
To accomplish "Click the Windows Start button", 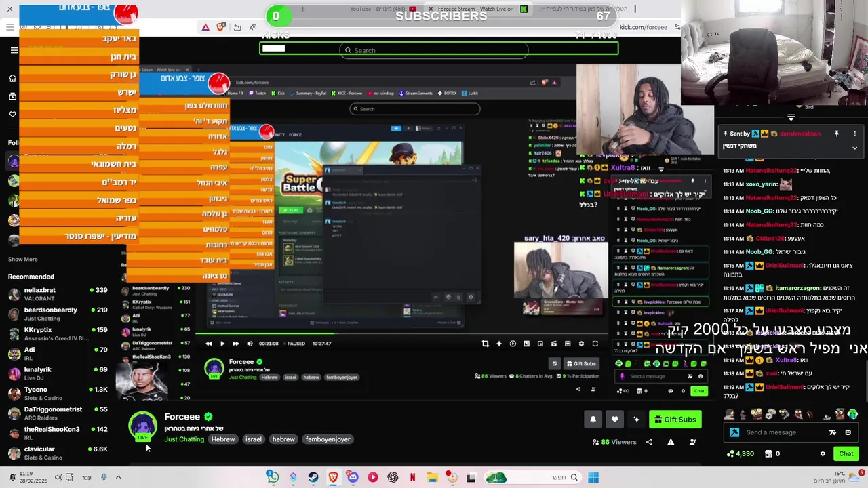I will click(x=593, y=477).
